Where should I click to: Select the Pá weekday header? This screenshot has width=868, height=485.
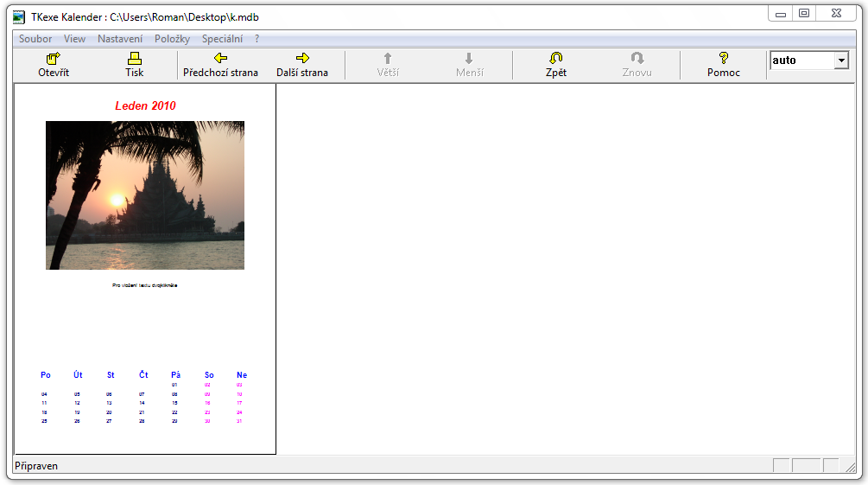176,375
